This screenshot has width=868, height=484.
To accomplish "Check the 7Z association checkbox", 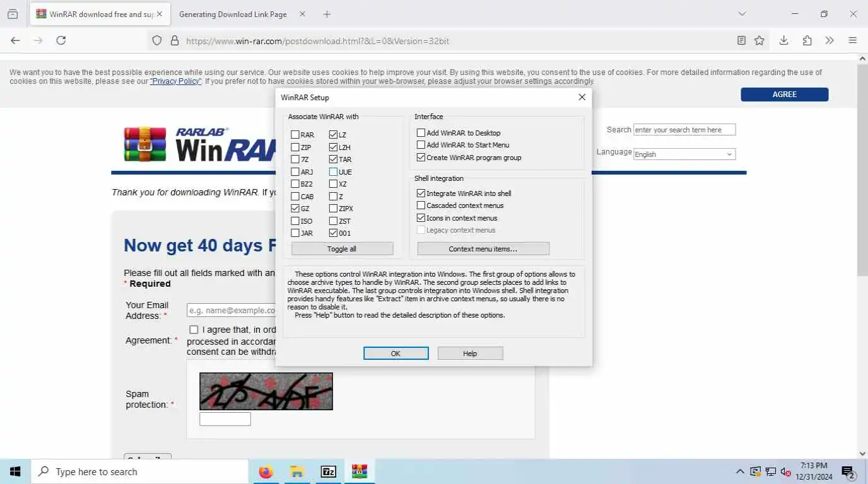I will pyautogui.click(x=295, y=159).
